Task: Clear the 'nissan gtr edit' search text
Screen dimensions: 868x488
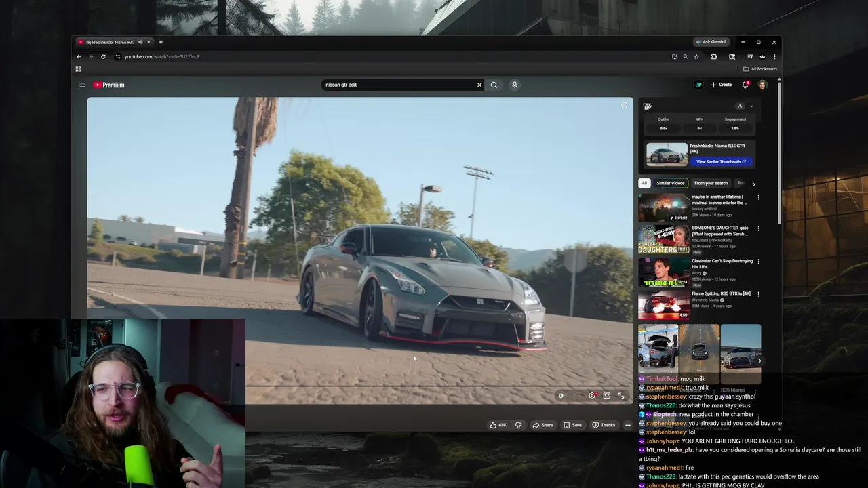Action: (x=479, y=85)
